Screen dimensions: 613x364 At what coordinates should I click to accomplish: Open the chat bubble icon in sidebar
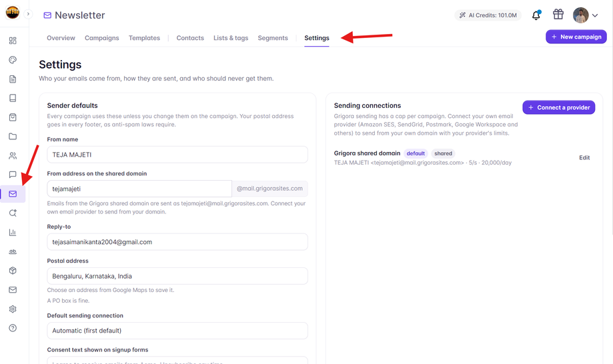pyautogui.click(x=13, y=175)
